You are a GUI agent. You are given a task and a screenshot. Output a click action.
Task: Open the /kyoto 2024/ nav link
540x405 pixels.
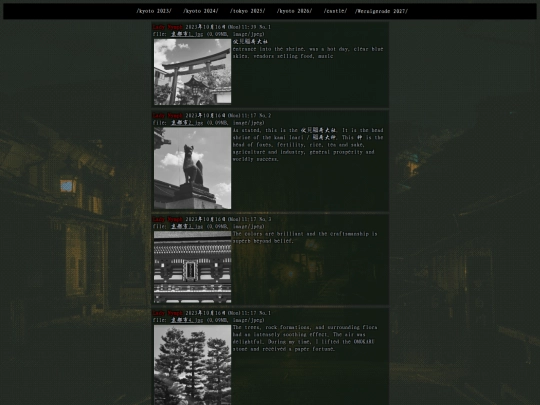pos(201,11)
